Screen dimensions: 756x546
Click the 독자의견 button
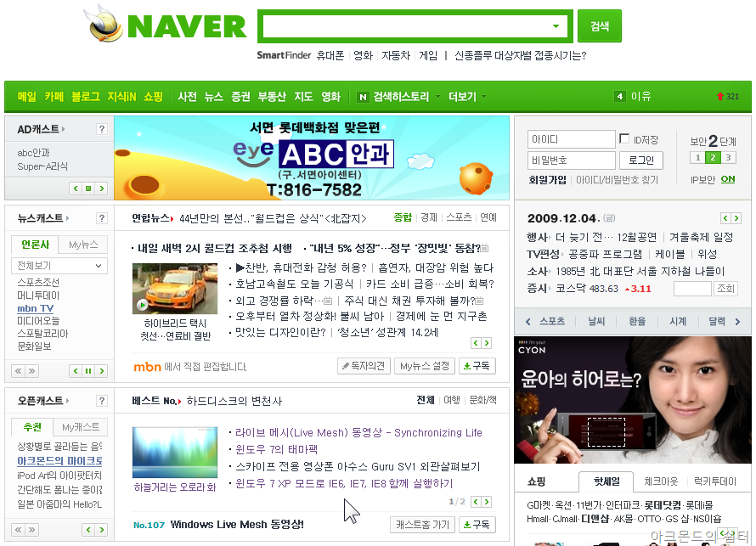[364, 366]
